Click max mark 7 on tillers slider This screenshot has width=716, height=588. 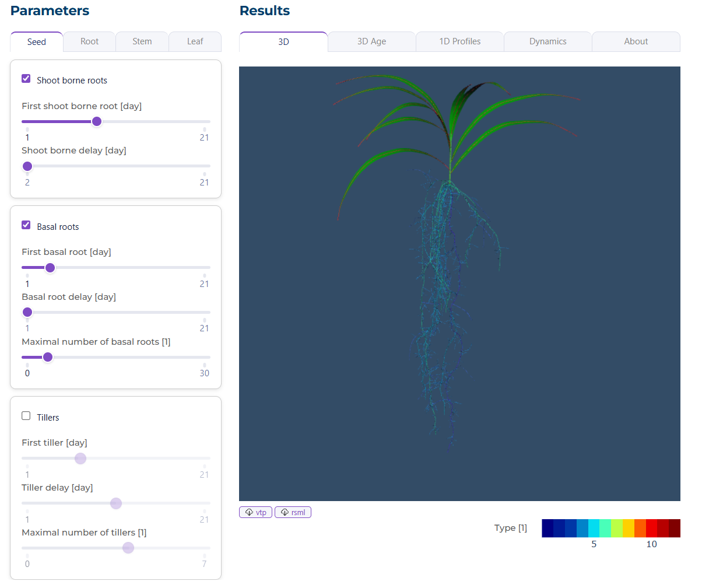204,564
